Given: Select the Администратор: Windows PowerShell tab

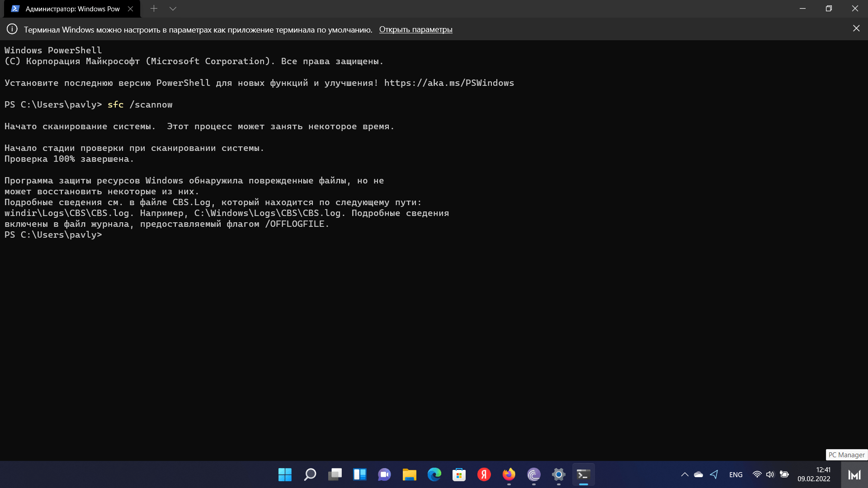Looking at the screenshot, I should pyautogui.click(x=72, y=9).
